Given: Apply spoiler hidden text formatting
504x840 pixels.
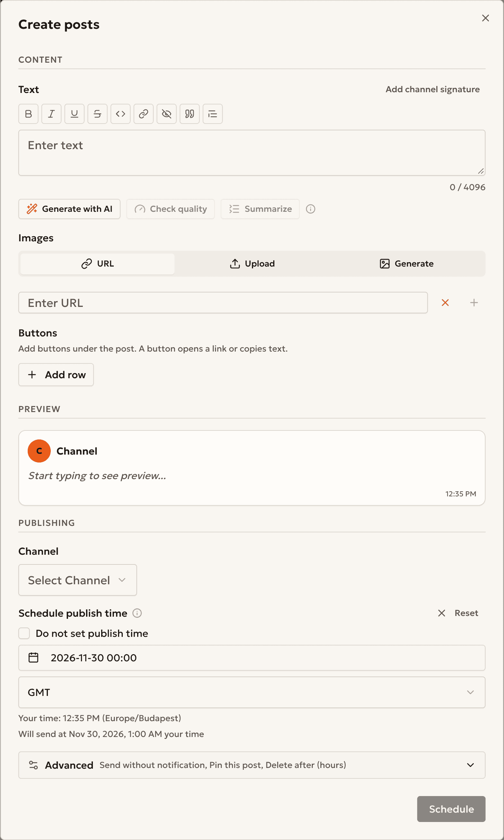Looking at the screenshot, I should (x=167, y=114).
